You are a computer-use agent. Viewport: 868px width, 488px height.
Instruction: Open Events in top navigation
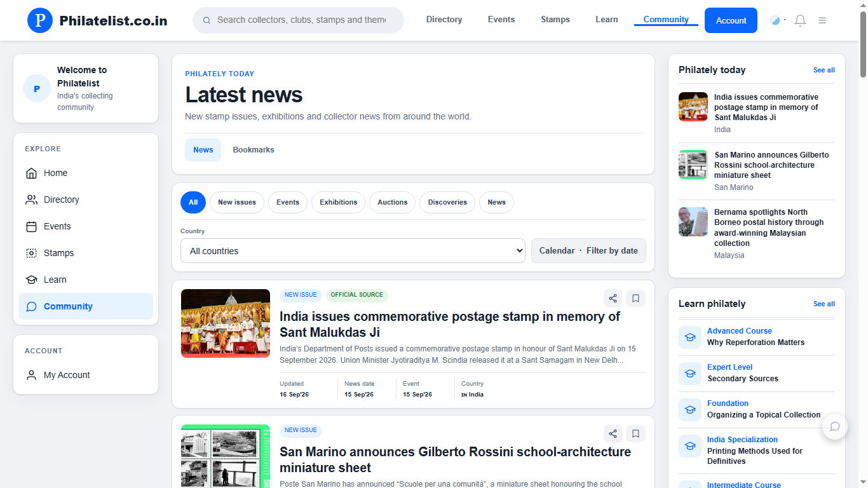click(x=501, y=20)
